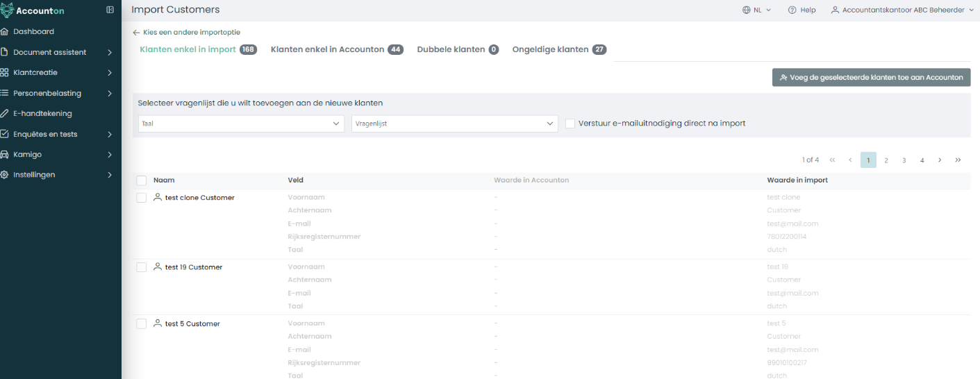Select the test clone Customer checkbox
980x379 pixels.
(142, 198)
